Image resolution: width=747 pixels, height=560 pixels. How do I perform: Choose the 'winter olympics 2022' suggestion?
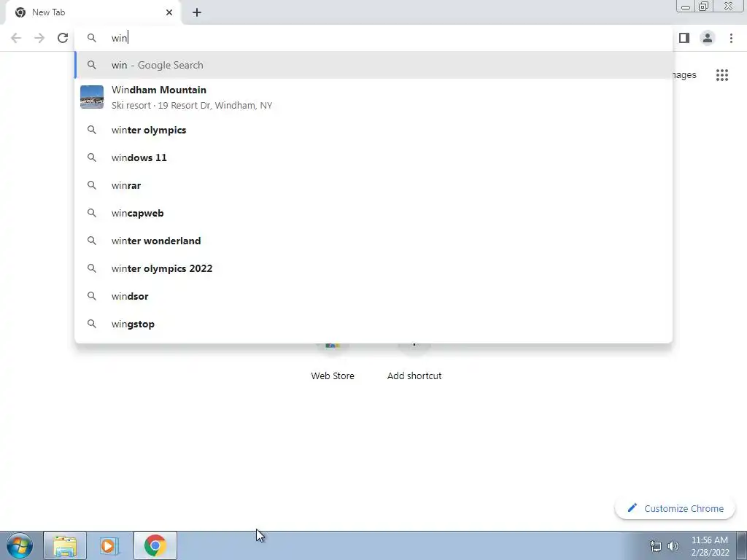(x=373, y=268)
